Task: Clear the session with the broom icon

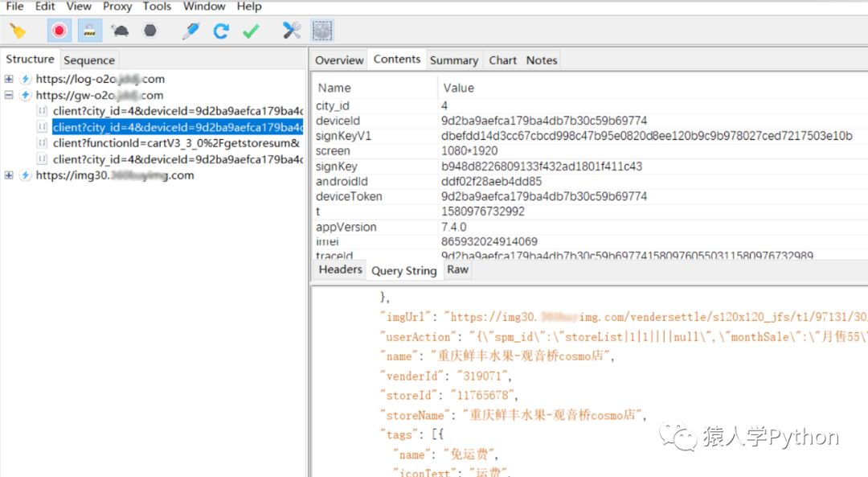Action: point(18,31)
